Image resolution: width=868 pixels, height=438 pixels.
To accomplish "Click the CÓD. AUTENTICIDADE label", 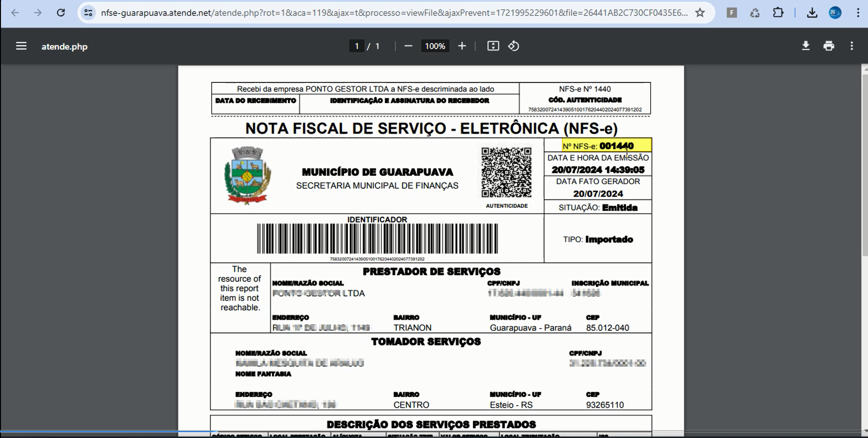I will point(585,100).
